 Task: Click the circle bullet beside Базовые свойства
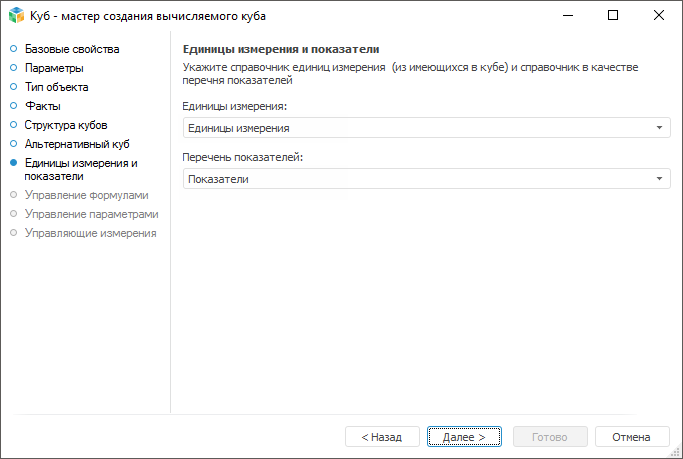click(x=14, y=49)
